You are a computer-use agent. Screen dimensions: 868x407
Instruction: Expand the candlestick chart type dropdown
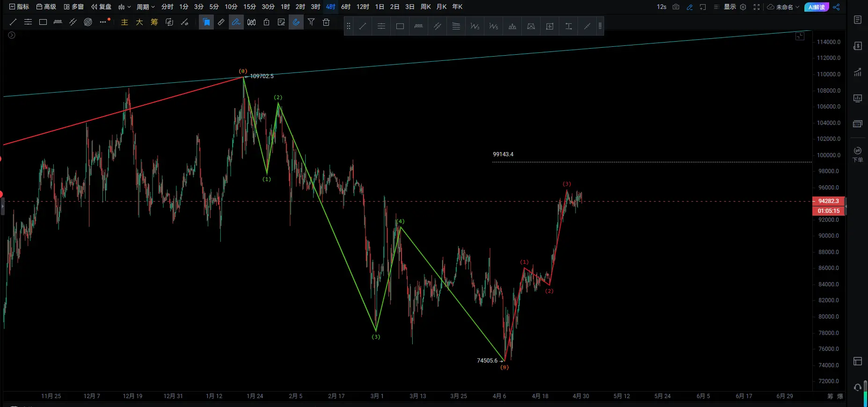124,7
